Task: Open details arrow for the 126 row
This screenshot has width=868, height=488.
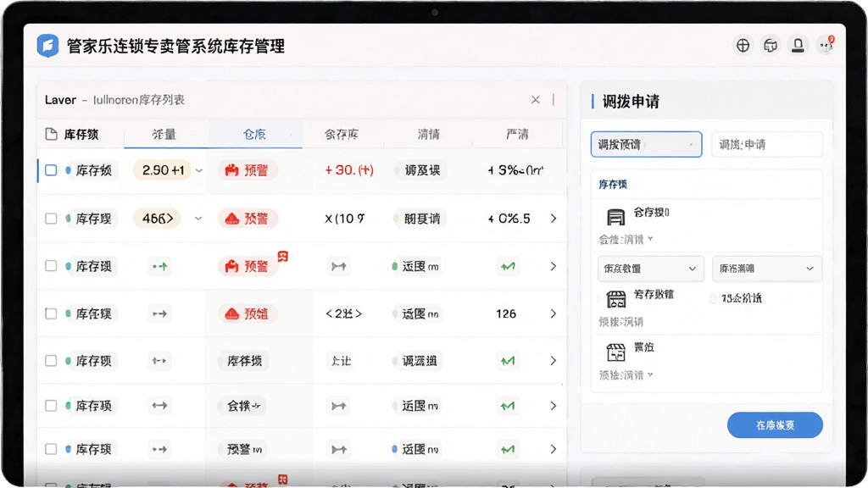Action: 553,313
